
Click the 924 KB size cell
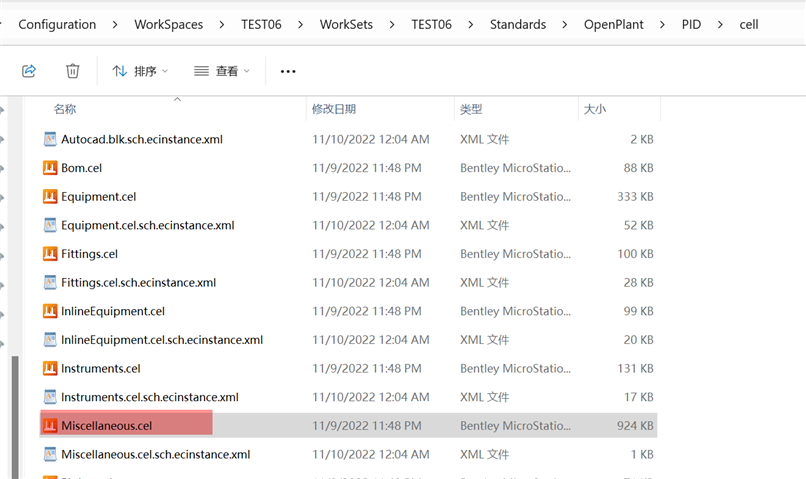(x=635, y=426)
